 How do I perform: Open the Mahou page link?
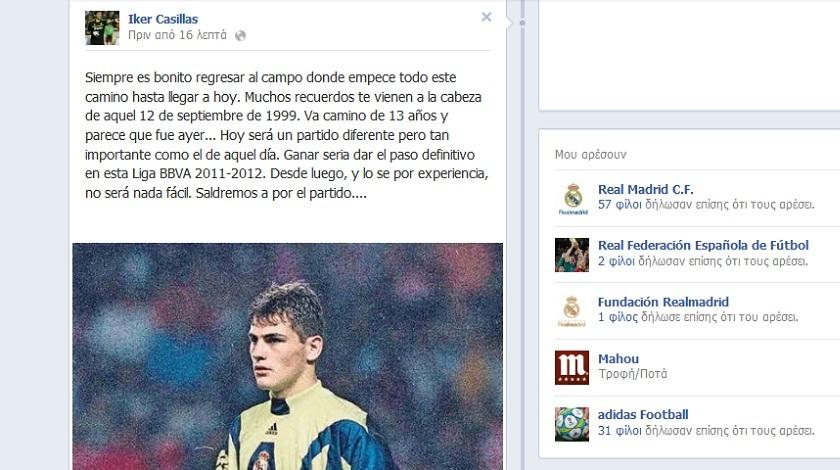618,359
